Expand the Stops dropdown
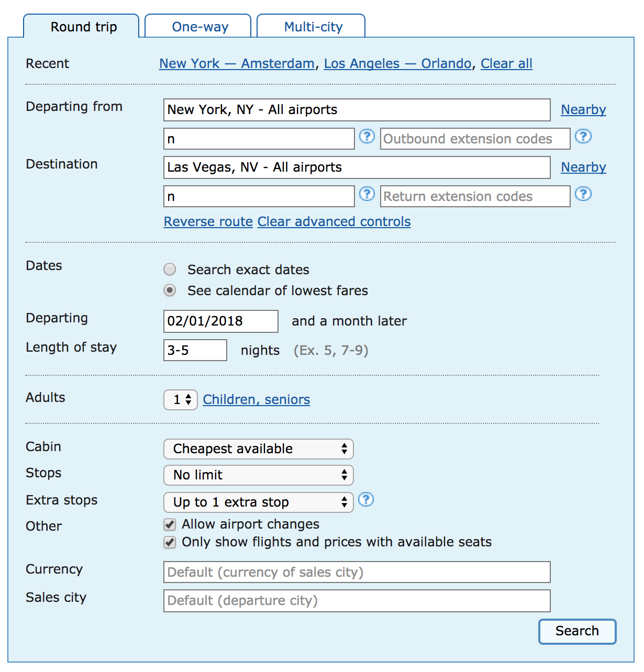The image size is (644, 672). click(258, 475)
